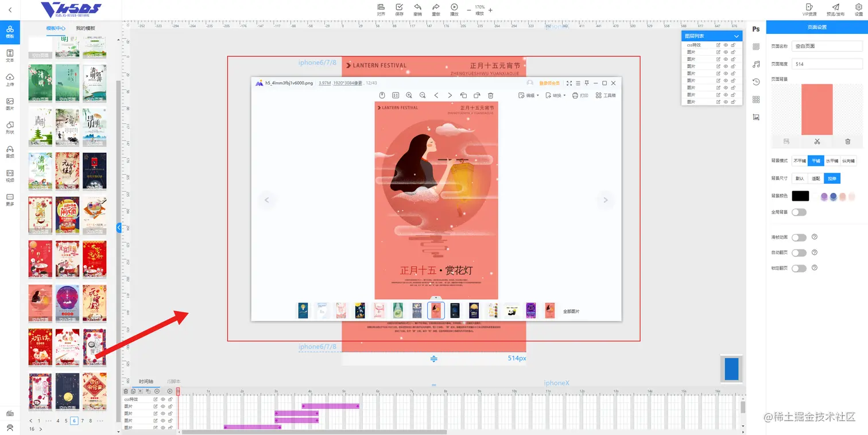Open the 图片 image panel in sidebar
Screen dimensions: 868x435
tap(10, 104)
